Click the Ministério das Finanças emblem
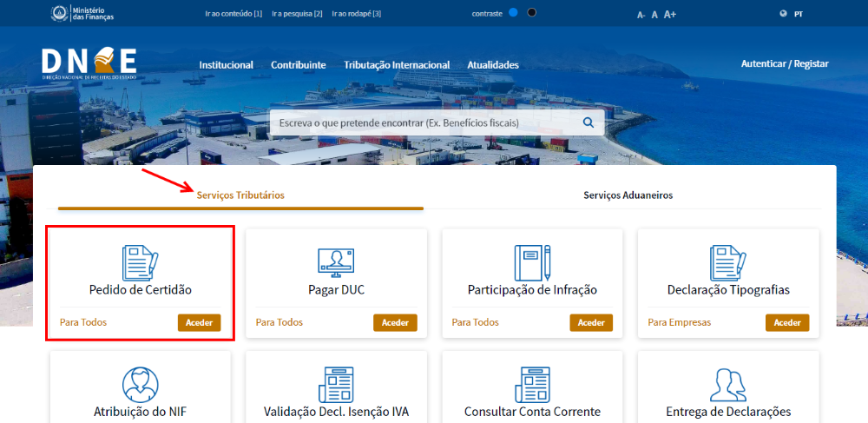868x423 pixels. pyautogui.click(x=60, y=14)
